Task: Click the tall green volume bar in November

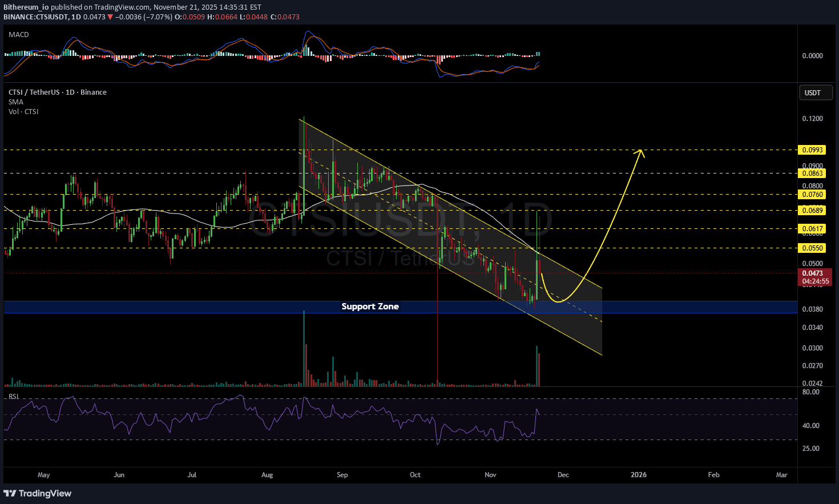Action: (537, 366)
